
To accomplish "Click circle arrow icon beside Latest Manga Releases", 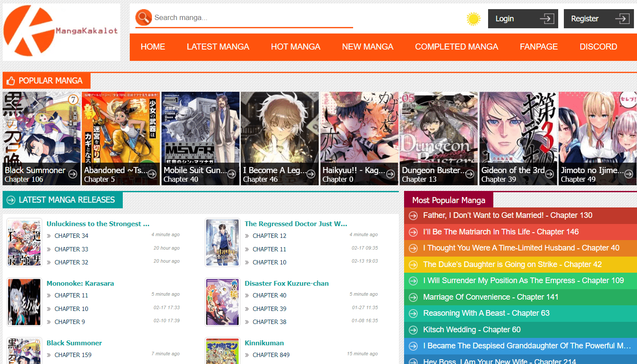I will tap(11, 200).
